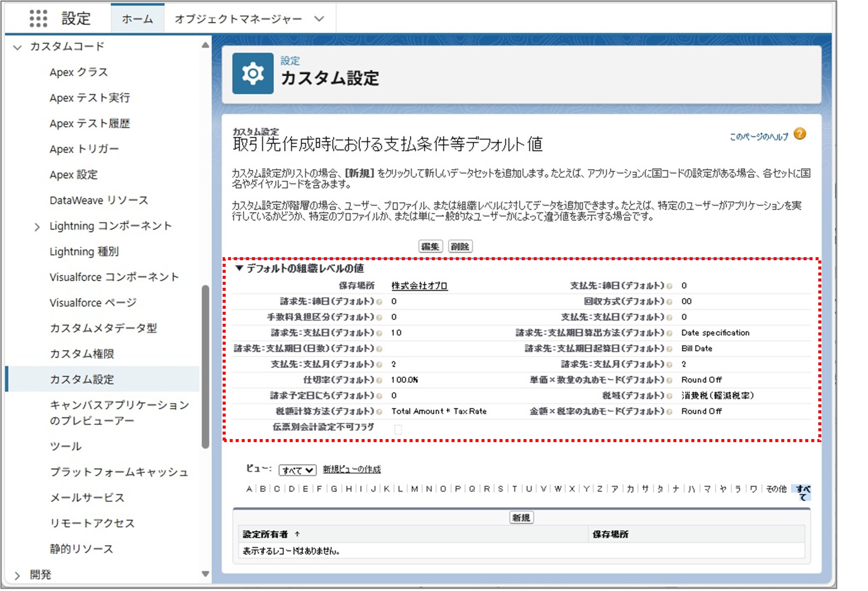Screen dimensions: 868x591
Task: Click the help icon next to 税額計算方法(デフォルト)
Action: (x=380, y=412)
